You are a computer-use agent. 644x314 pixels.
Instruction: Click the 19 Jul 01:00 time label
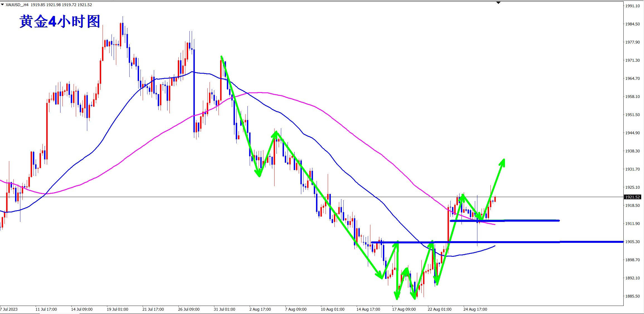[x=117, y=309]
